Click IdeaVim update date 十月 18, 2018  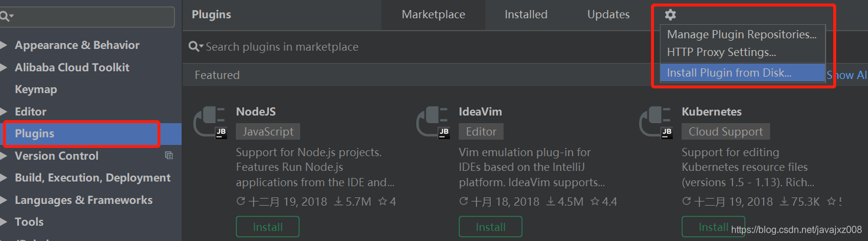point(499,202)
